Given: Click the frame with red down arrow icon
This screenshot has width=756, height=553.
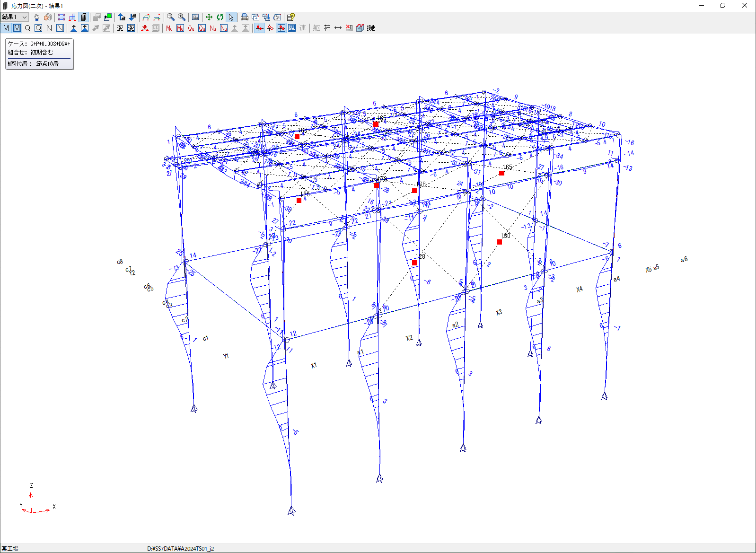Looking at the screenshot, I should pos(157,17).
